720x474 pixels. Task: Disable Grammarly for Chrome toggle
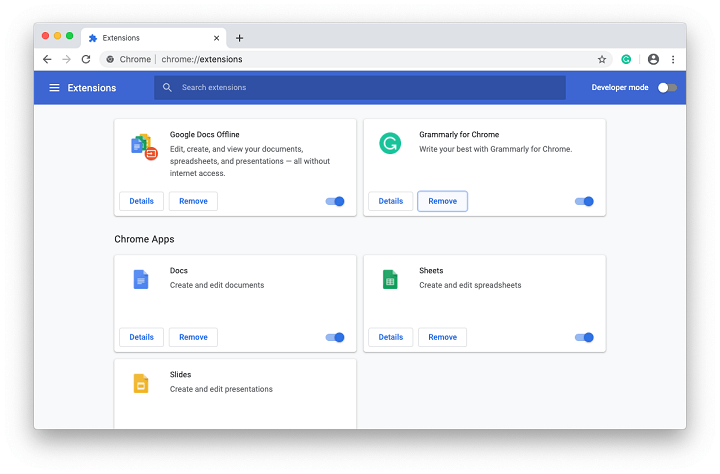pyautogui.click(x=584, y=201)
